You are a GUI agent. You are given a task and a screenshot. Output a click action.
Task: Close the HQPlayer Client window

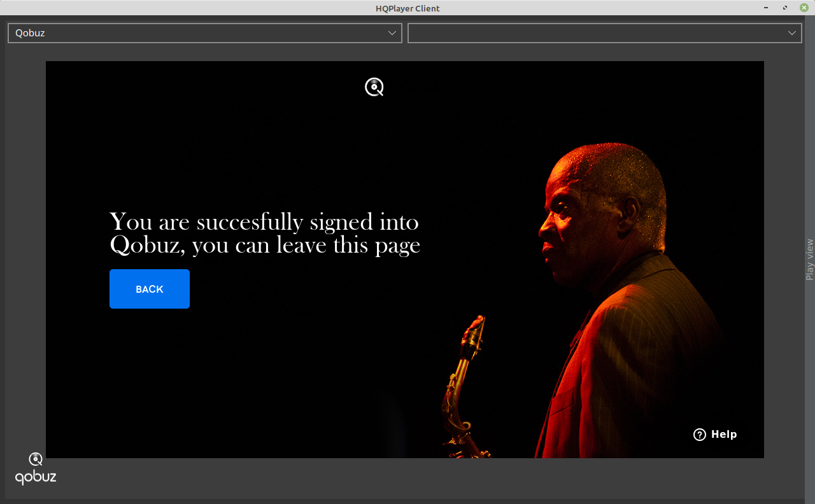(x=804, y=8)
